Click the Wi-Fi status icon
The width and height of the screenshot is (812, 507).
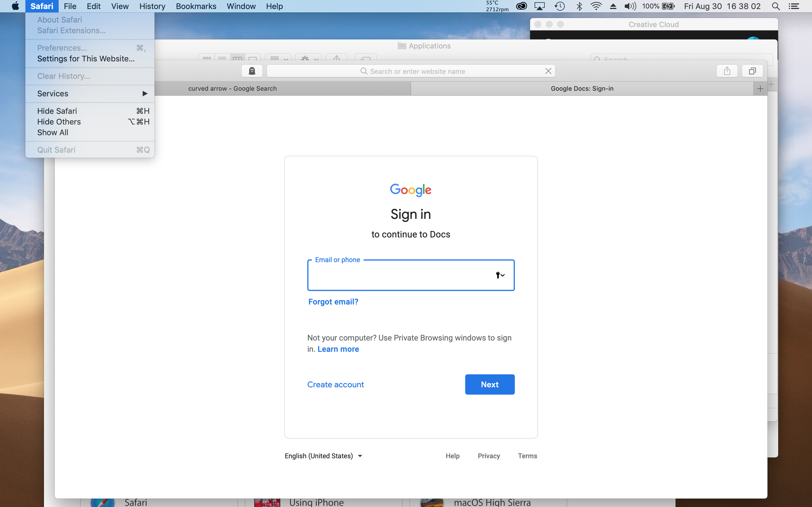point(596,6)
